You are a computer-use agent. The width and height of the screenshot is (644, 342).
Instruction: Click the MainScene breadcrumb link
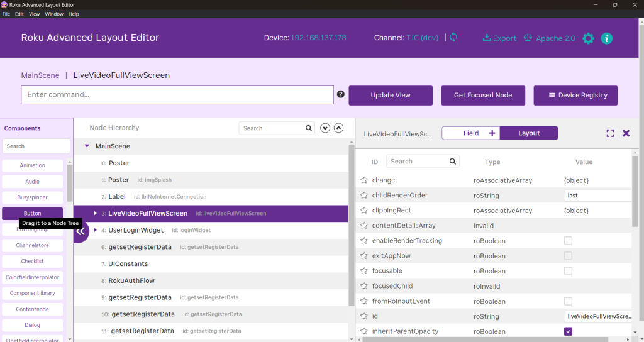click(40, 75)
